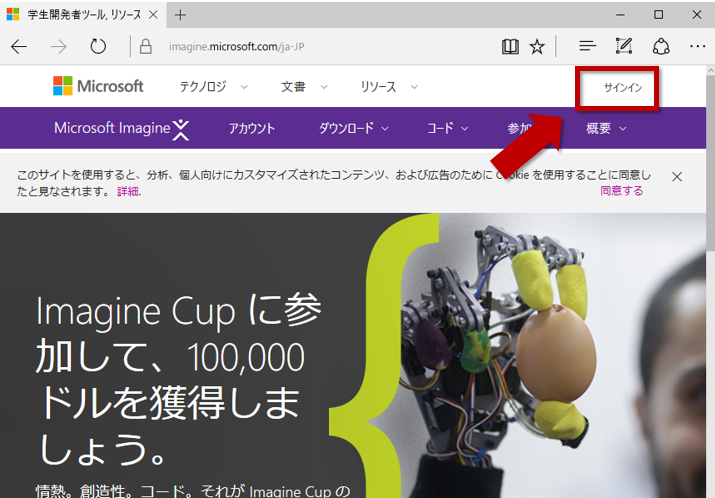Click the サインイン sign-in link
The image size is (715, 498).
pos(623,87)
